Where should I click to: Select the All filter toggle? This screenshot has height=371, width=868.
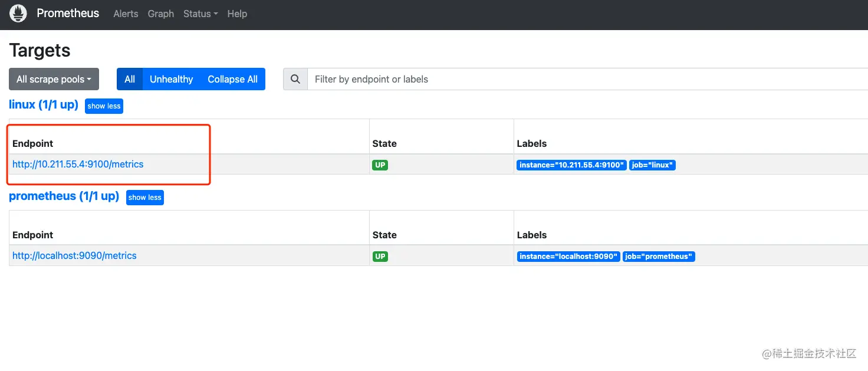click(130, 79)
